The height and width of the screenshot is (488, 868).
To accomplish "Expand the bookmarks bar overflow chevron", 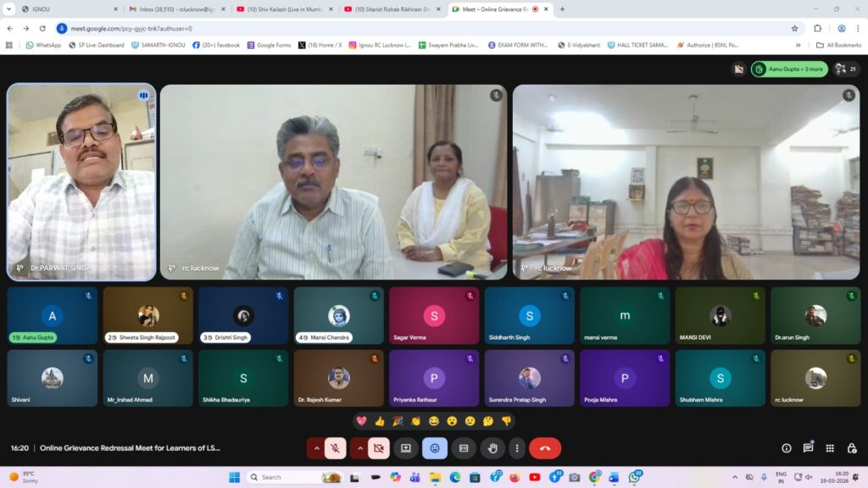I will click(798, 45).
